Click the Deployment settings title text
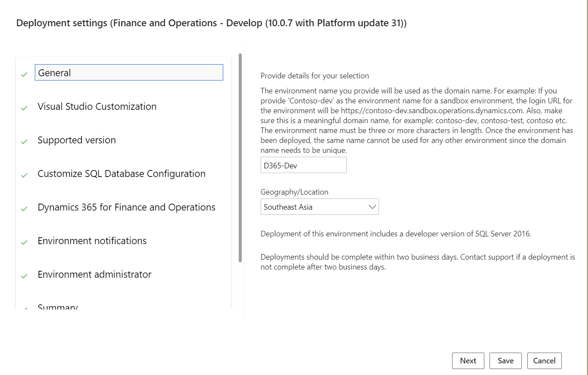The image size is (588, 375). click(211, 23)
